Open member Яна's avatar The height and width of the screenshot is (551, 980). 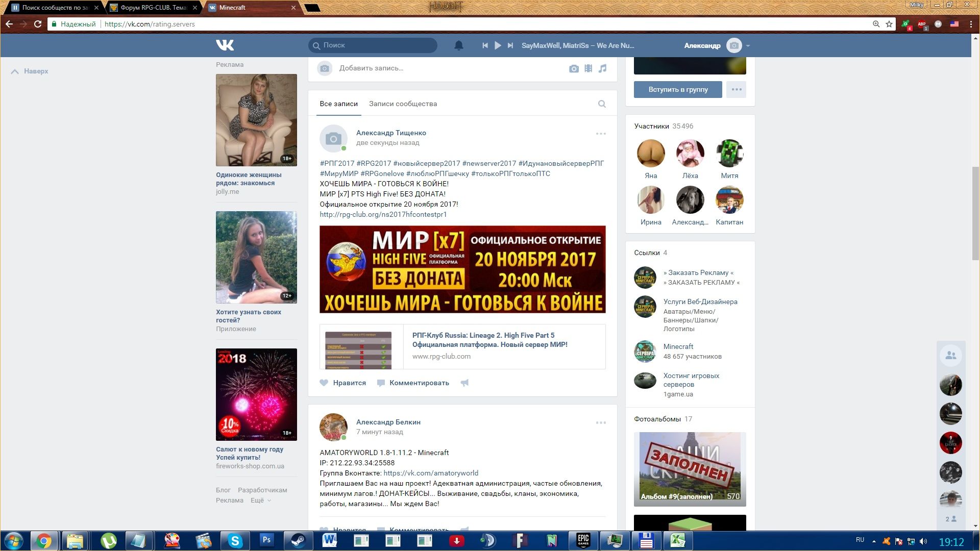click(651, 153)
